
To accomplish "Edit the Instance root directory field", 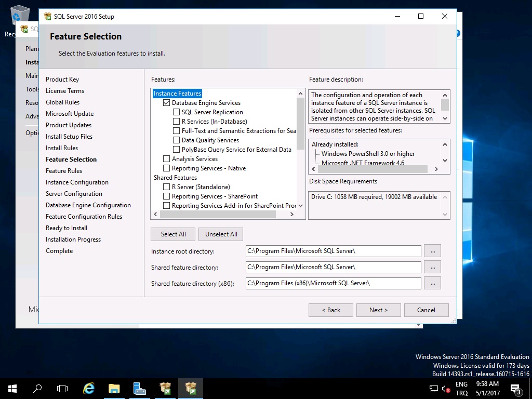I will 333,251.
